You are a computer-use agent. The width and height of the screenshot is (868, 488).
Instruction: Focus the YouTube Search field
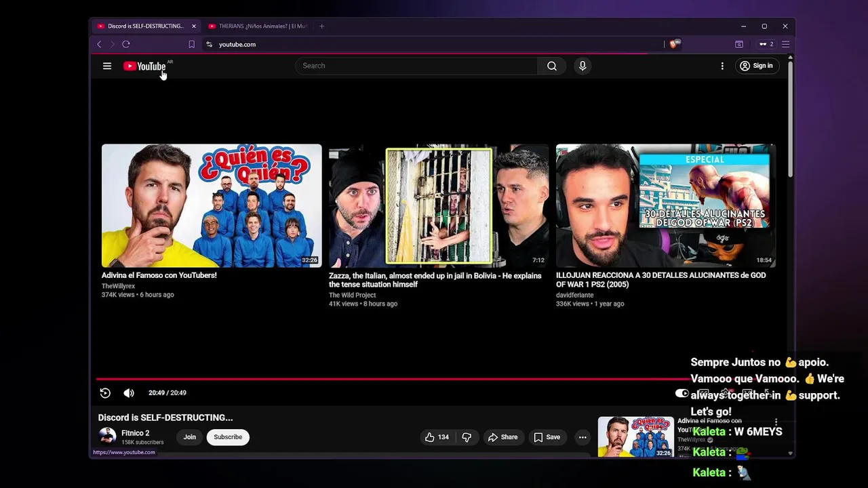coord(417,66)
